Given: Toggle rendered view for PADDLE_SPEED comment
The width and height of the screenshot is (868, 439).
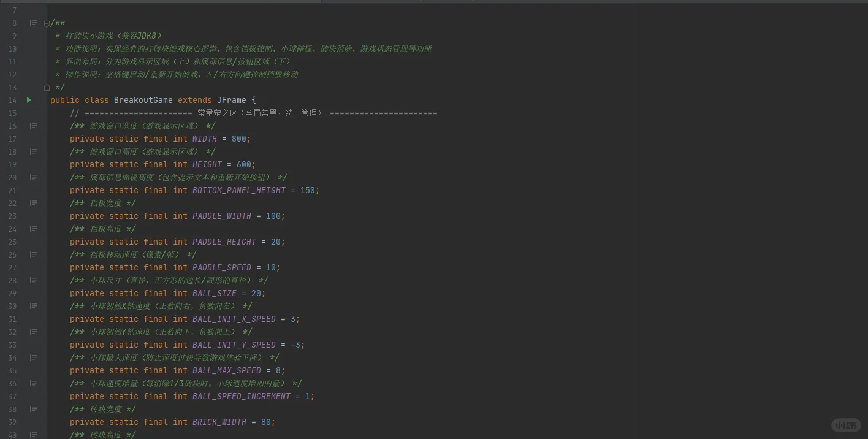Looking at the screenshot, I should (x=33, y=254).
